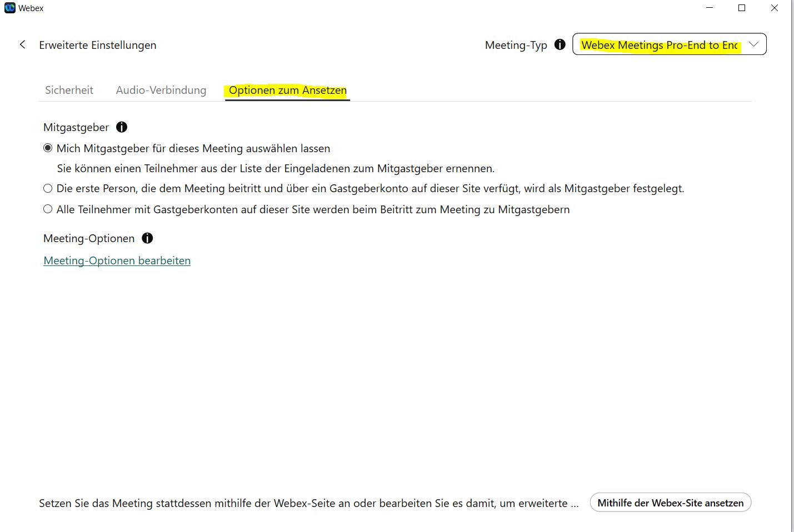Open the Meeting-Typ dropdown

click(x=670, y=44)
